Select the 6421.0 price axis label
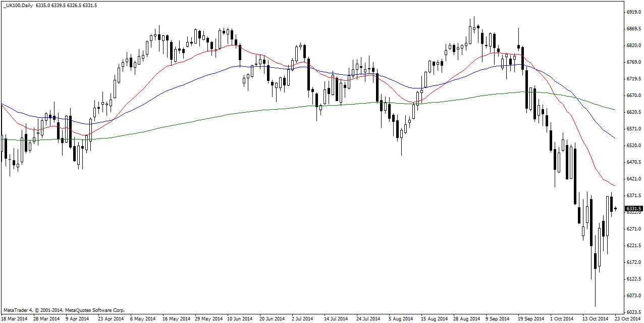Viewport: 644px width, 323px height. coord(633,178)
